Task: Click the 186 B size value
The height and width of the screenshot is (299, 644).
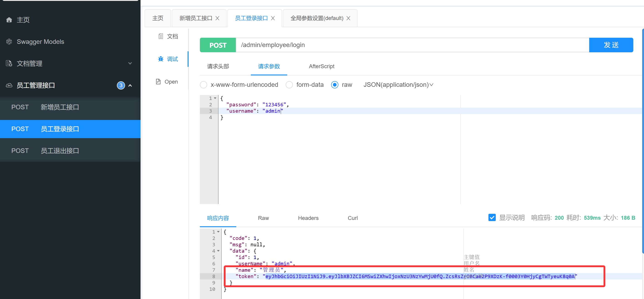Action: 628,218
